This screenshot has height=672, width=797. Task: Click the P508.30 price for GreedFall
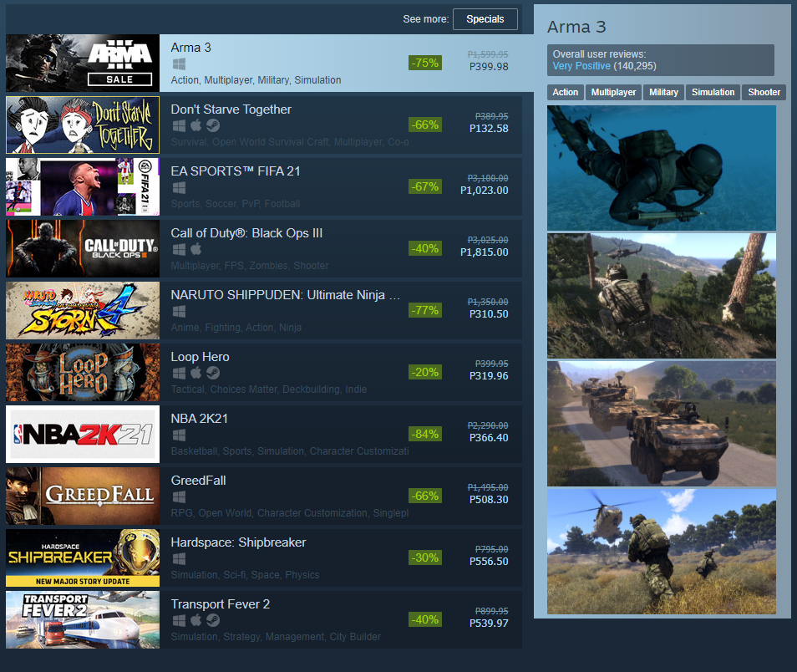coord(489,500)
